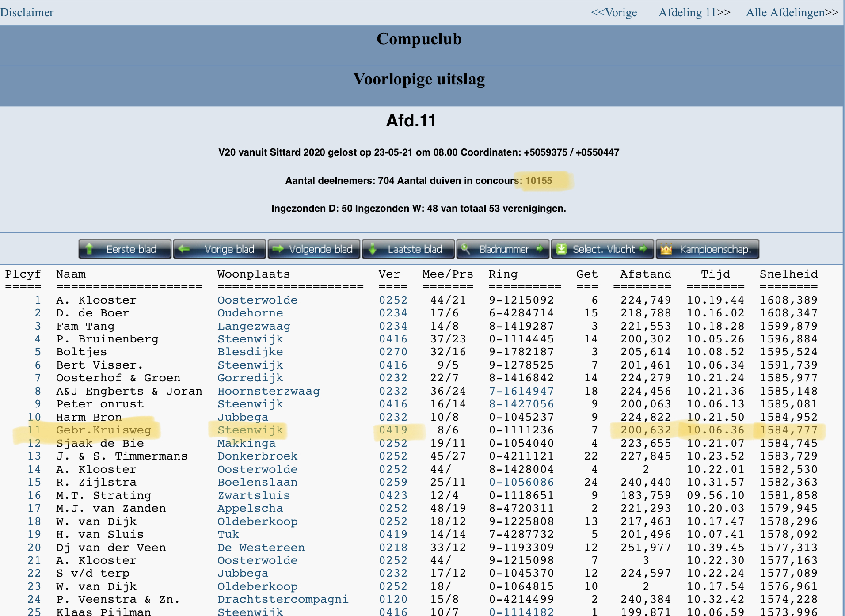Viewport: 845px width, 616px height.
Task: Open the Kampioenschap standings
Action: (708, 249)
